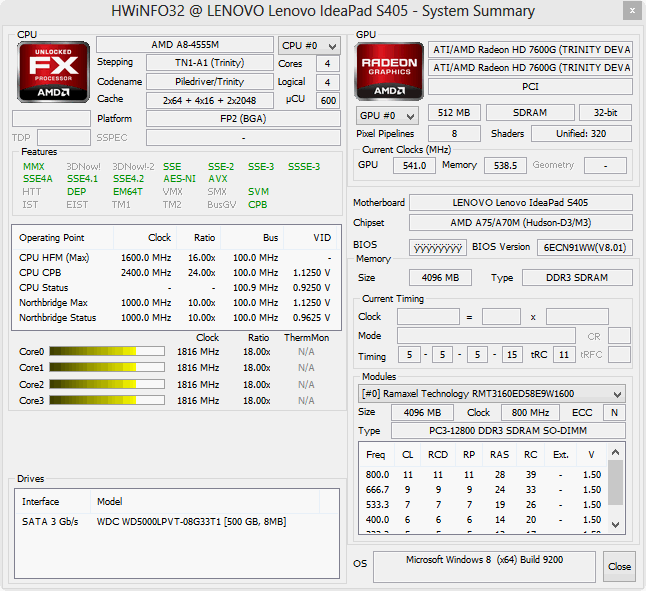Click the Codename field Piledriver/Trinity
The height and width of the screenshot is (591, 646).
coord(210,82)
